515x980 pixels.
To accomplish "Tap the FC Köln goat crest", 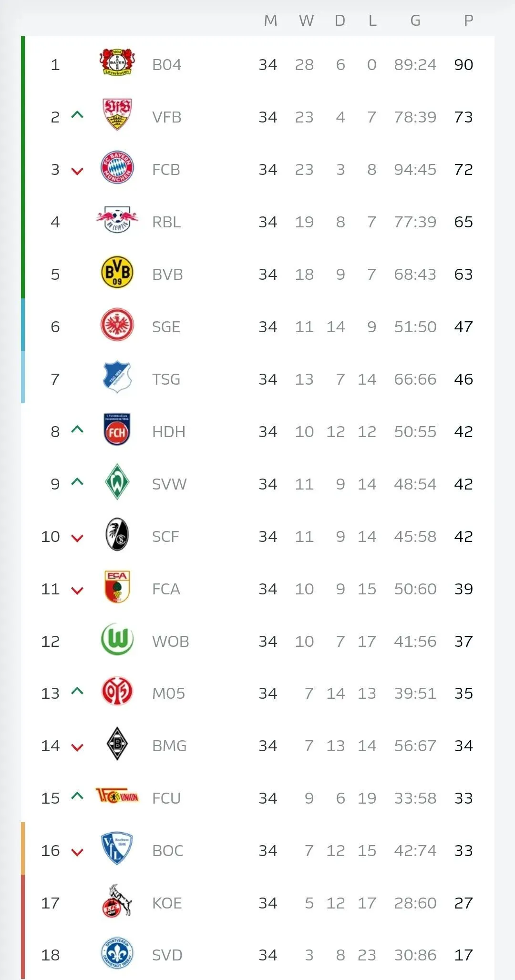I will (117, 900).
